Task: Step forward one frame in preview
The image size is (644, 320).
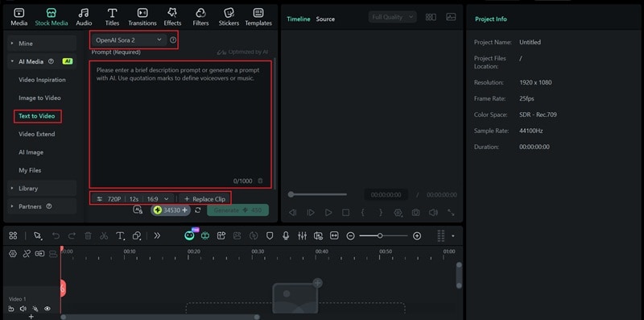Action: point(311,213)
